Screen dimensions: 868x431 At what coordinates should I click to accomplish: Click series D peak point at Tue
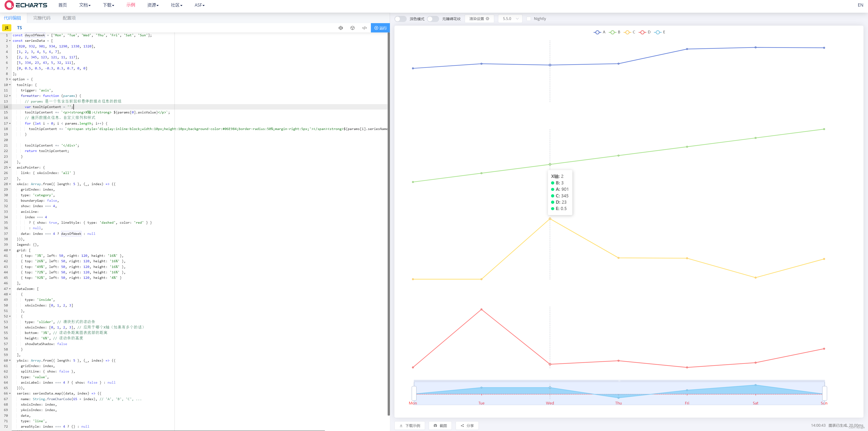tap(481, 309)
